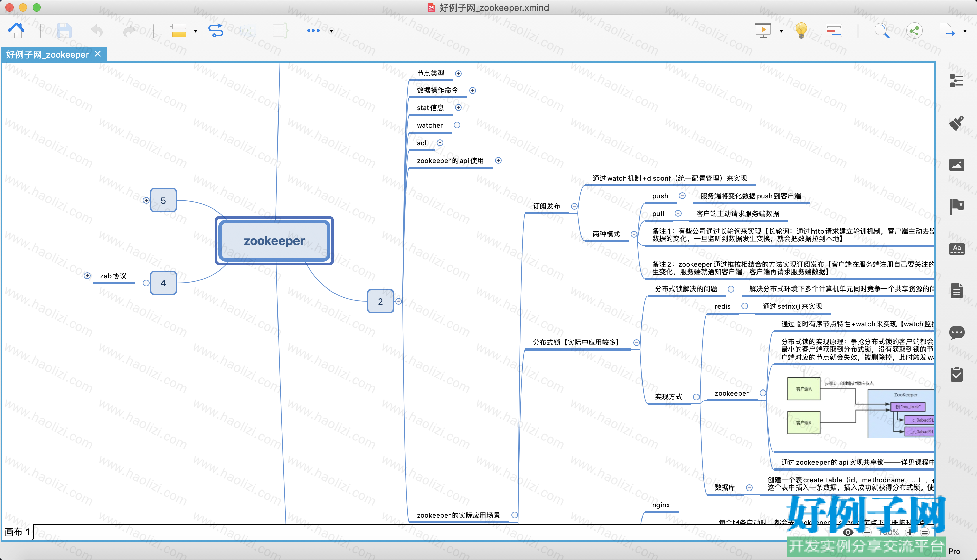Insert a topic with the yellow topic icon
The width and height of the screenshot is (977, 560).
point(178,31)
